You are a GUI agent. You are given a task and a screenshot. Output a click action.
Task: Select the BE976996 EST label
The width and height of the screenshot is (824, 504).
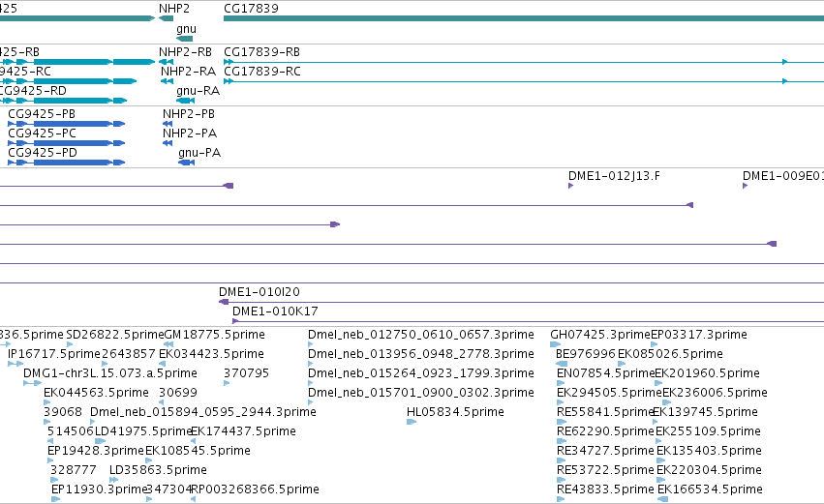pos(586,354)
